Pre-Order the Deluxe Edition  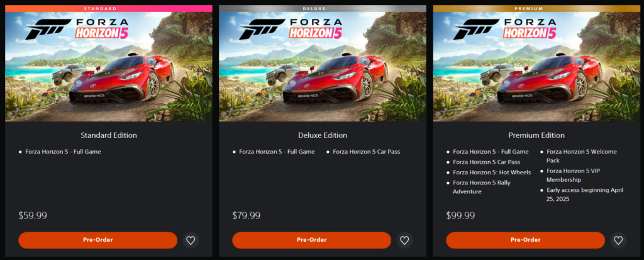click(x=312, y=240)
